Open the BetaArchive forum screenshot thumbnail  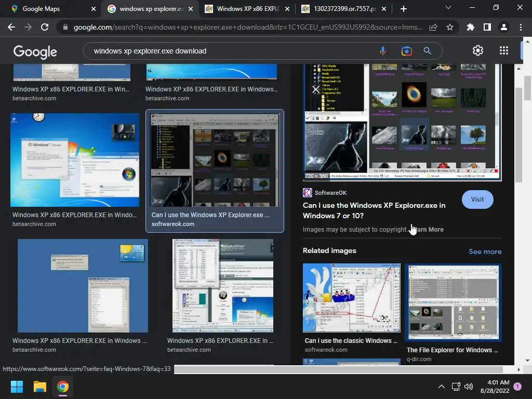[223, 286]
